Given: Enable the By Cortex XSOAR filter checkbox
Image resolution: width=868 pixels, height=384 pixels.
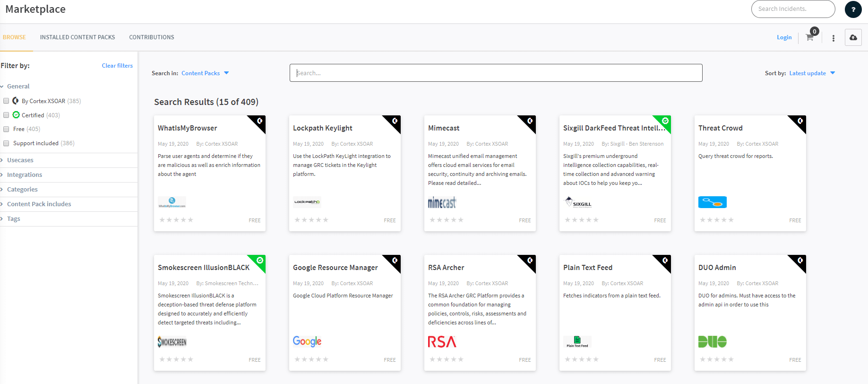Looking at the screenshot, I should [6, 101].
